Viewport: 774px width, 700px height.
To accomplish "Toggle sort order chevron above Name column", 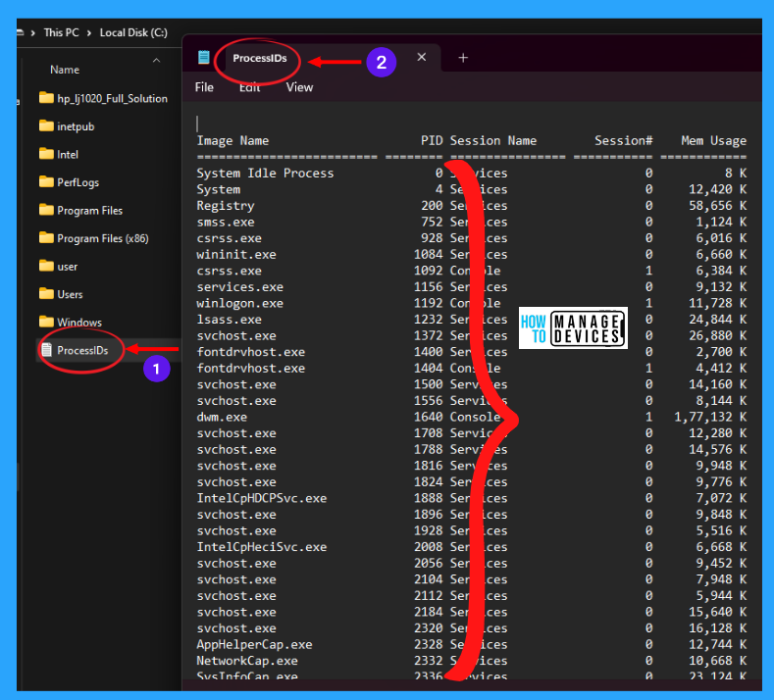I will [x=157, y=60].
